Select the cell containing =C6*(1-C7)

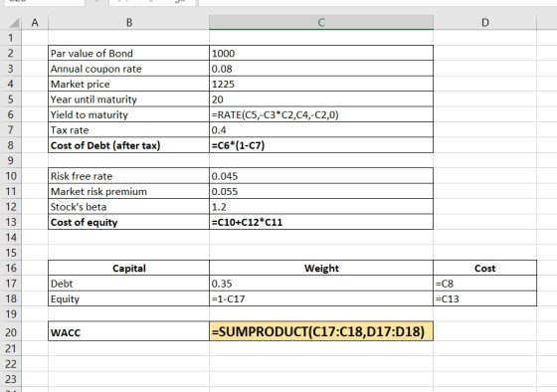pos(321,145)
